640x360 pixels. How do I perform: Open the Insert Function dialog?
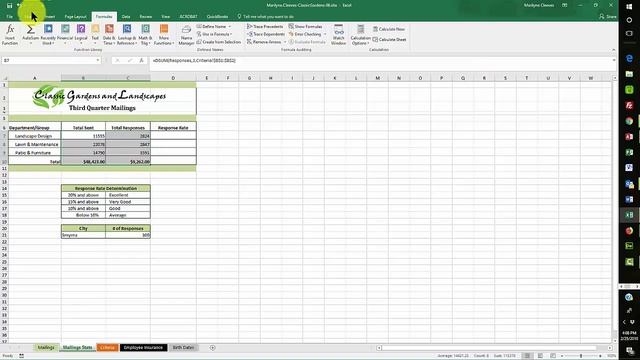[x=10, y=35]
